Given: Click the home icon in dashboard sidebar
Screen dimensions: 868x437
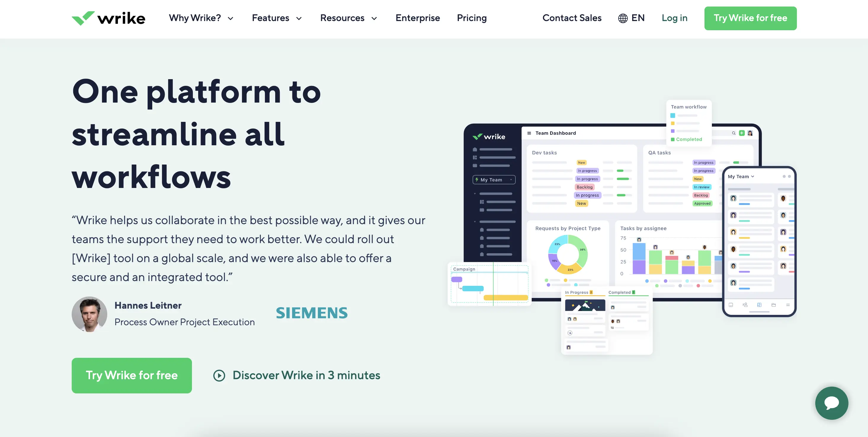Looking at the screenshot, I should (475, 149).
